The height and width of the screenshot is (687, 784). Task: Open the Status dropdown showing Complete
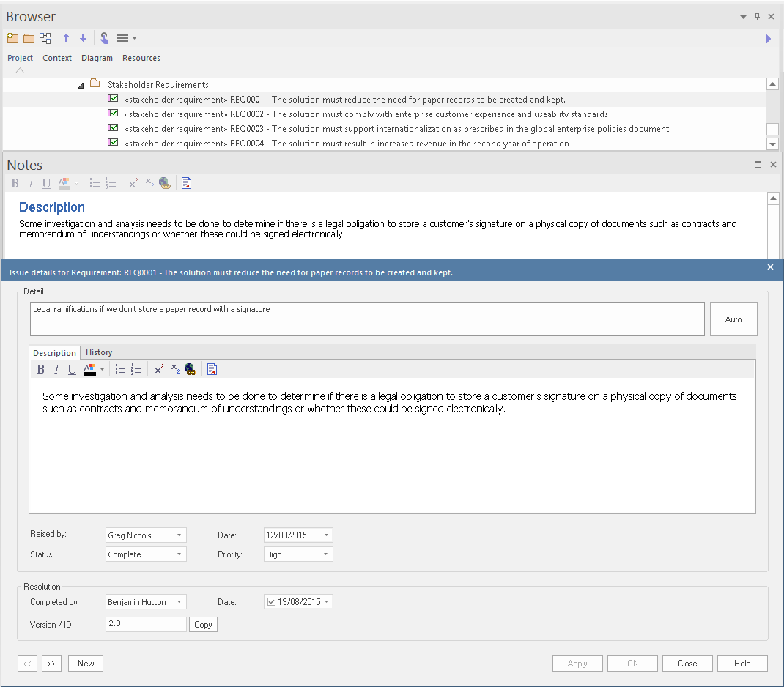coord(179,554)
